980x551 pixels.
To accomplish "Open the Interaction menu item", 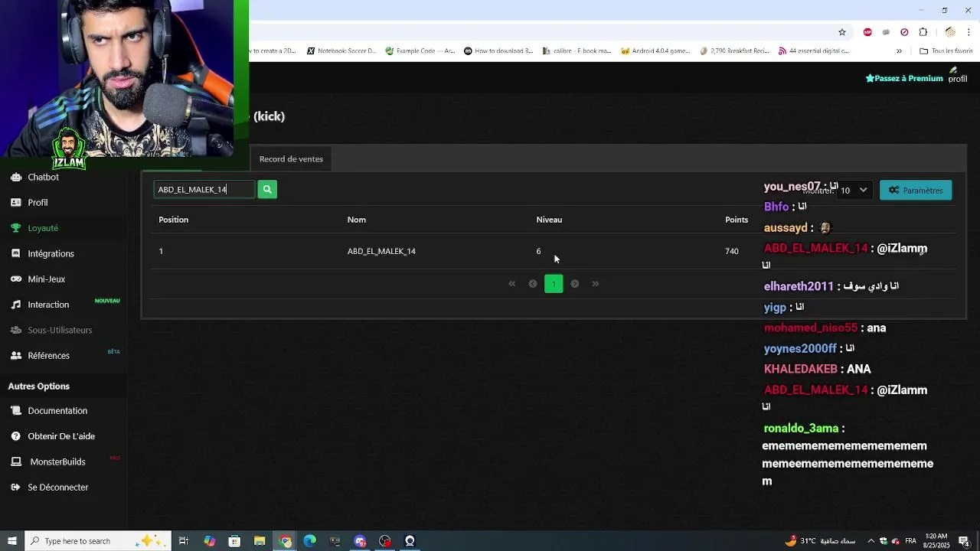I will click(x=48, y=305).
